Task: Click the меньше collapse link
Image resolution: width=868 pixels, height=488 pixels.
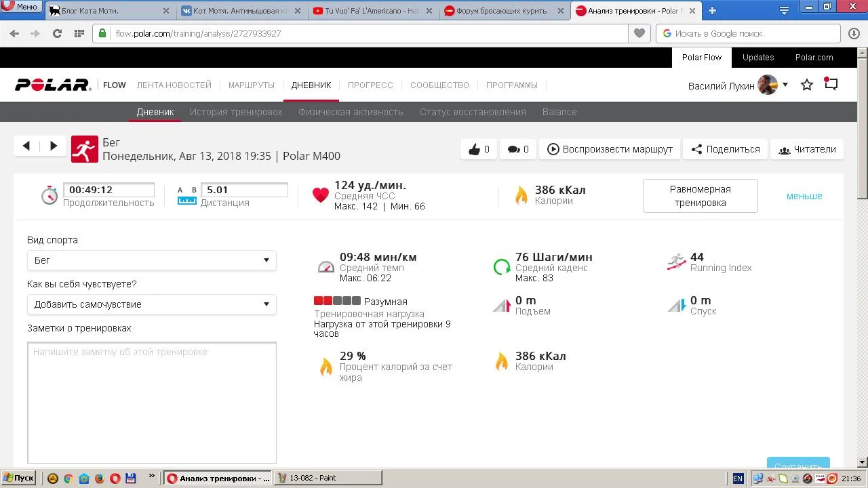Action: (x=804, y=196)
